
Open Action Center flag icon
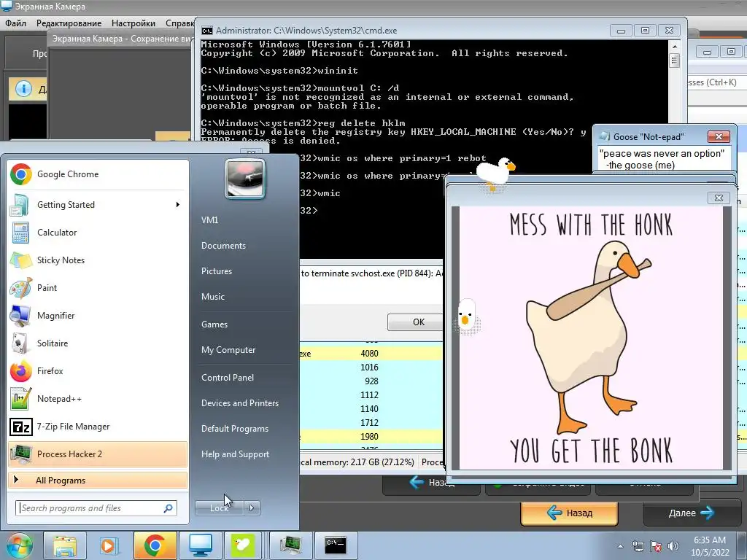[656, 547]
